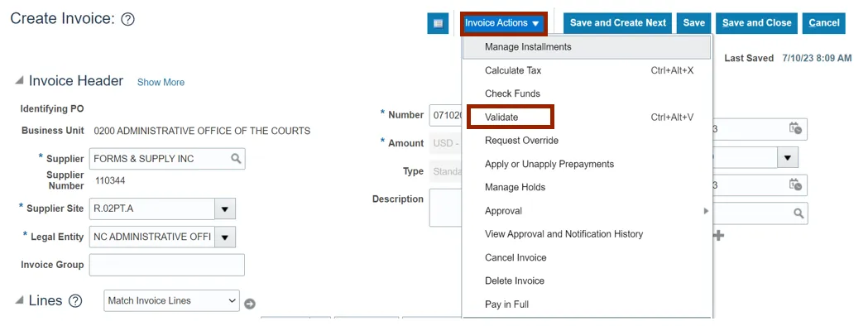Viewport: 868px width, 326px height.
Task: Collapse the Invoice Header section
Action: pos(19,81)
